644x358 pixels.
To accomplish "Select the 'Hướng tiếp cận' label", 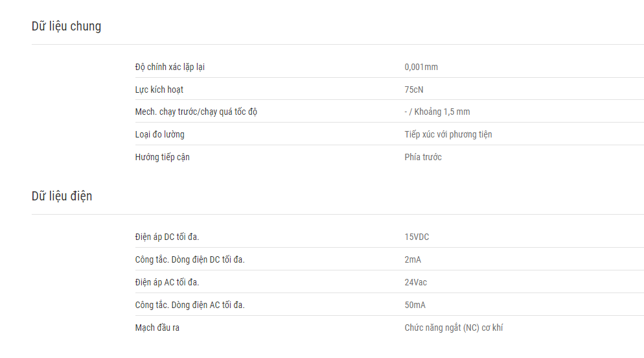I will (162, 157).
